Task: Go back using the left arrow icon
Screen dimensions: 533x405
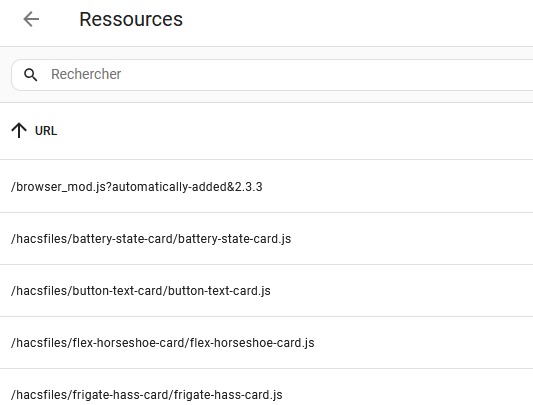Action: click(31, 19)
